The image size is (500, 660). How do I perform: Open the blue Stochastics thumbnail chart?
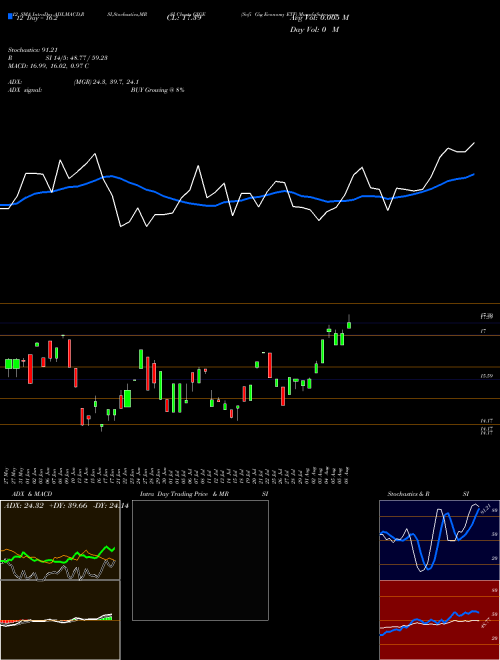pyautogui.click(x=439, y=540)
